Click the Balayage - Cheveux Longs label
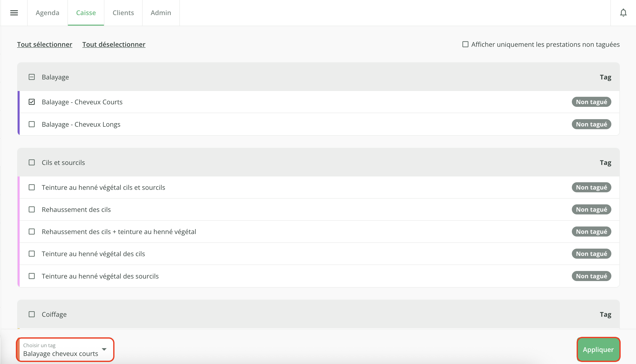 pos(81,124)
